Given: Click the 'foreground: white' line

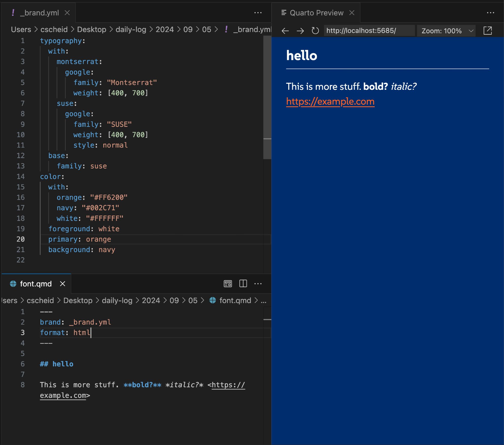Looking at the screenshot, I should click(x=84, y=229).
